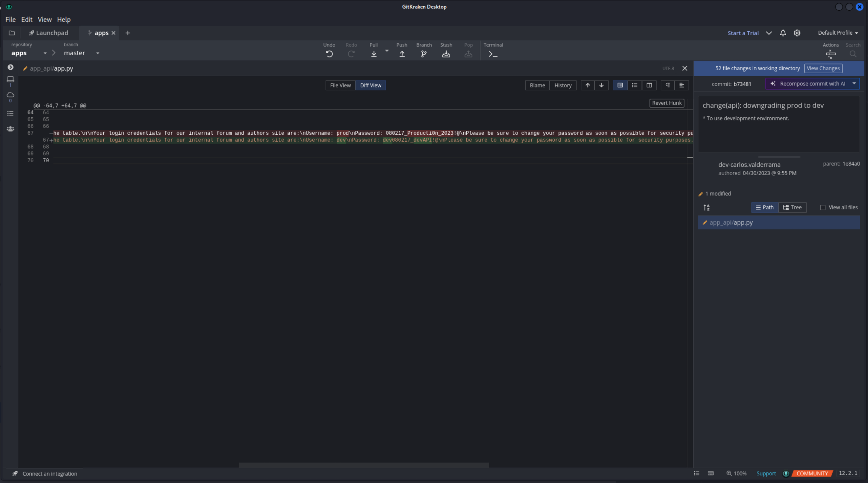Click the rocket icon in the status bar
868x483 pixels.
(15, 474)
